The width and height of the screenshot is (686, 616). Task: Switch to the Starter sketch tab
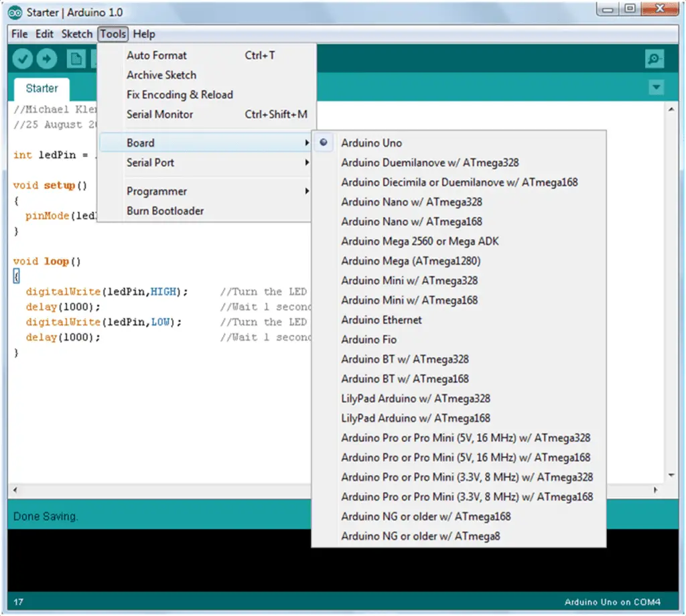(x=41, y=88)
